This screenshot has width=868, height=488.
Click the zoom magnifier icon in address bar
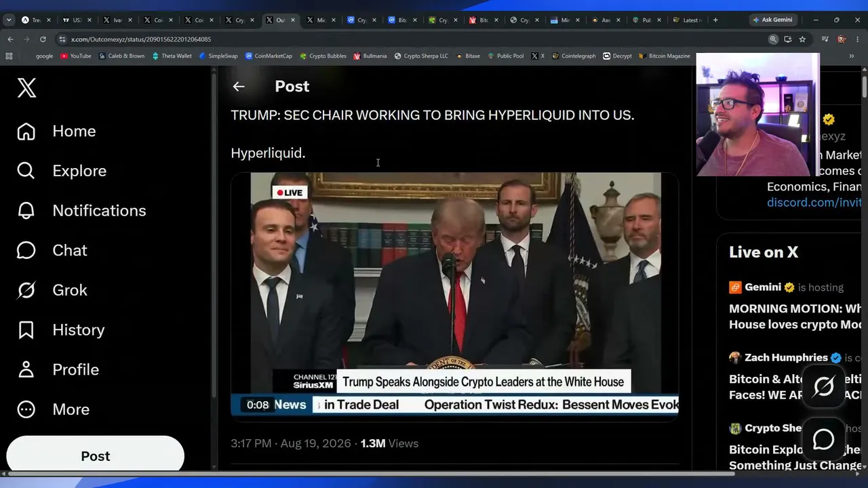tap(773, 39)
